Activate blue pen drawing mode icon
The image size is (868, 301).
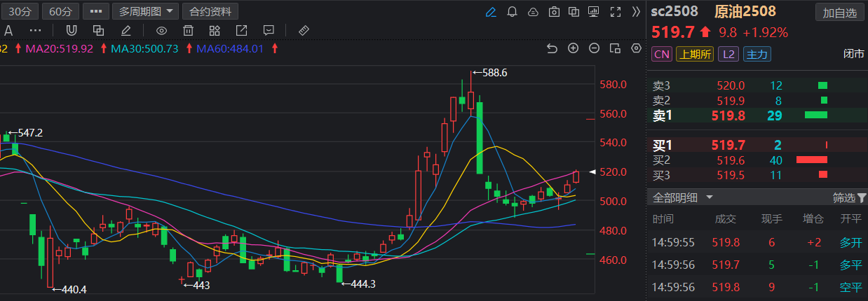click(491, 11)
